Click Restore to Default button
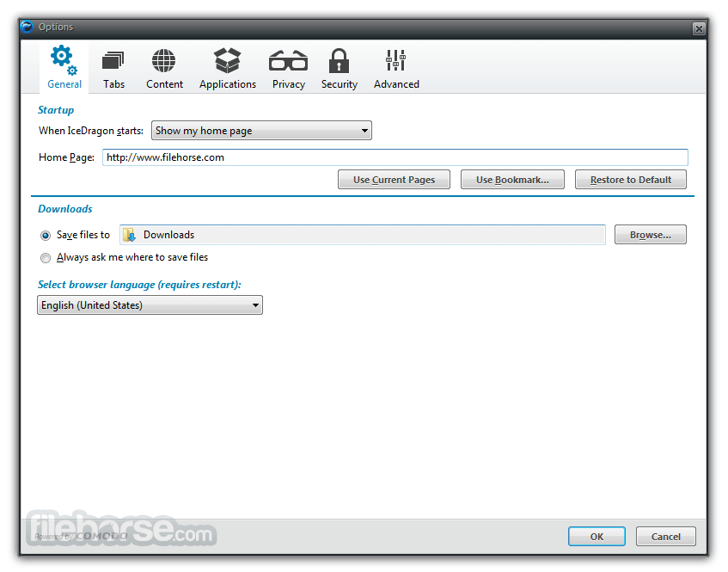This screenshot has width=728, height=572. (x=631, y=180)
